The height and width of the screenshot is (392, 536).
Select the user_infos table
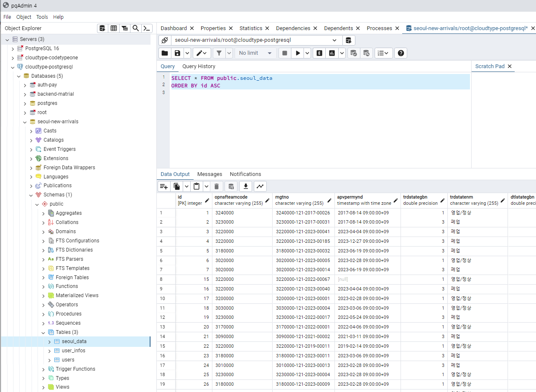(x=74, y=351)
